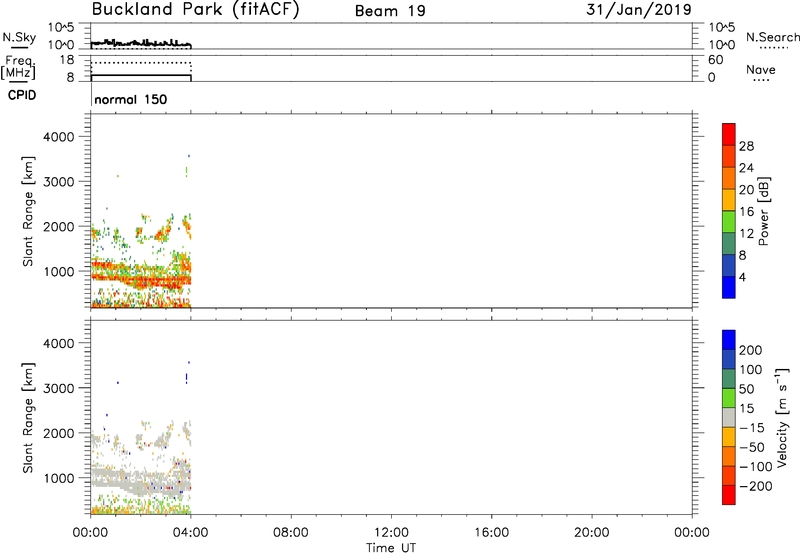Click the red bottom of velocity colorbar
This screenshot has width=800, height=554.
pyautogui.click(x=729, y=495)
